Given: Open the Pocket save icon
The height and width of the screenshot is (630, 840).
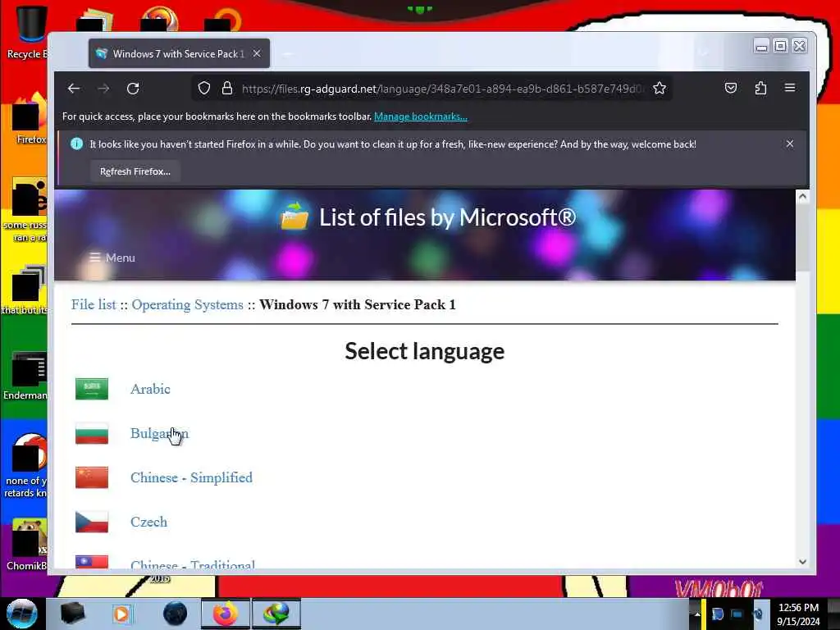Looking at the screenshot, I should click(731, 89).
